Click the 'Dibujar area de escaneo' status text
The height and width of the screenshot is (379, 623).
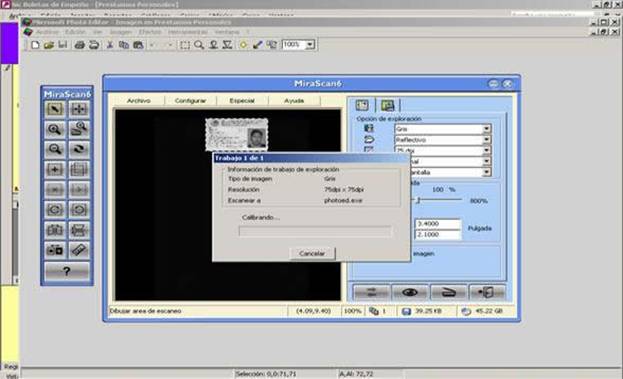[x=145, y=311]
